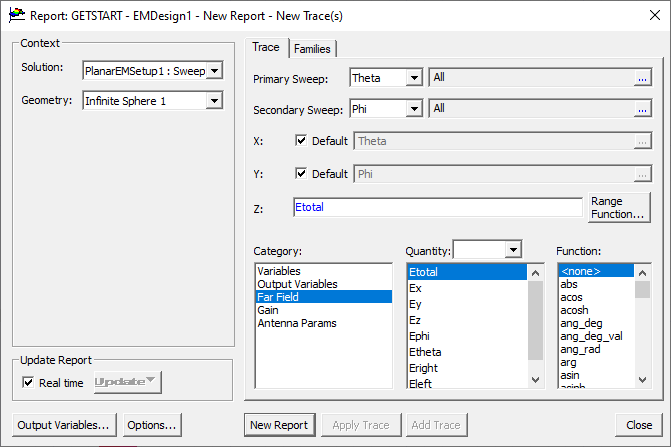The height and width of the screenshot is (447, 671).
Task: Click the X field ellipsis button
Action: 642,141
